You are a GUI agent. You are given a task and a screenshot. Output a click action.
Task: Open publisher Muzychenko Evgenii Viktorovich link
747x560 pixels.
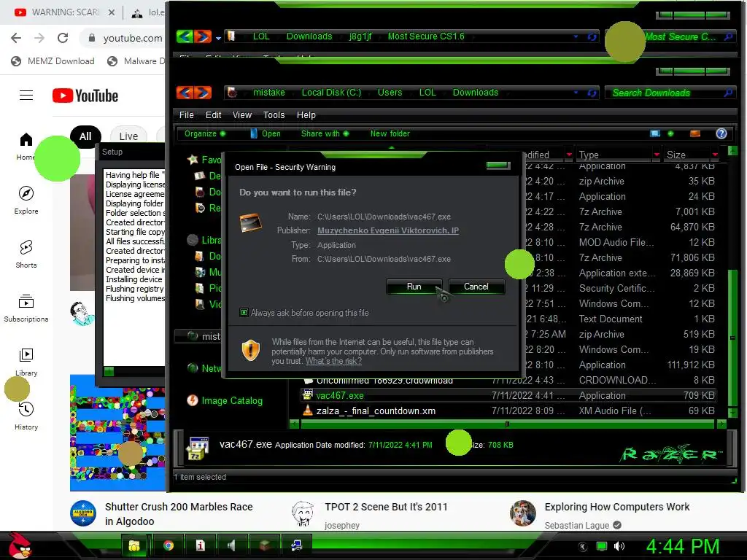pos(388,230)
